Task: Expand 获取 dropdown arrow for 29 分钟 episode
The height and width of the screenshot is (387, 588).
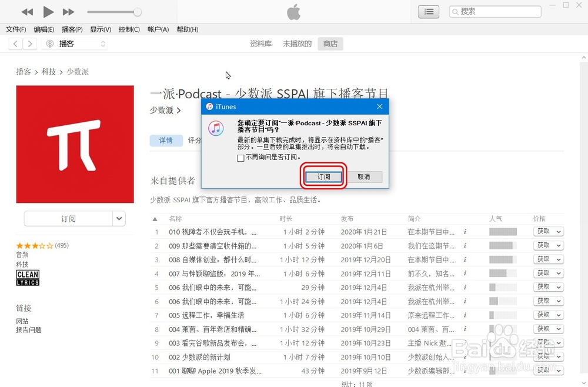Action: (x=559, y=287)
